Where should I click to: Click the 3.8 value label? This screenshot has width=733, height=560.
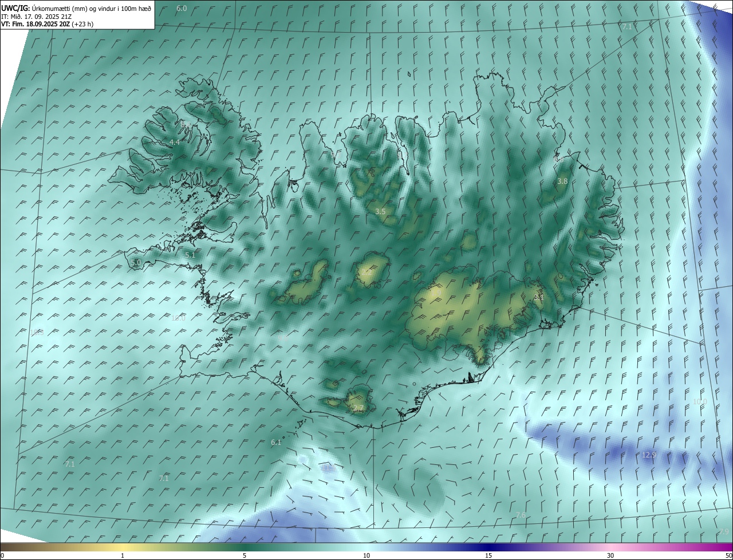coord(562,182)
